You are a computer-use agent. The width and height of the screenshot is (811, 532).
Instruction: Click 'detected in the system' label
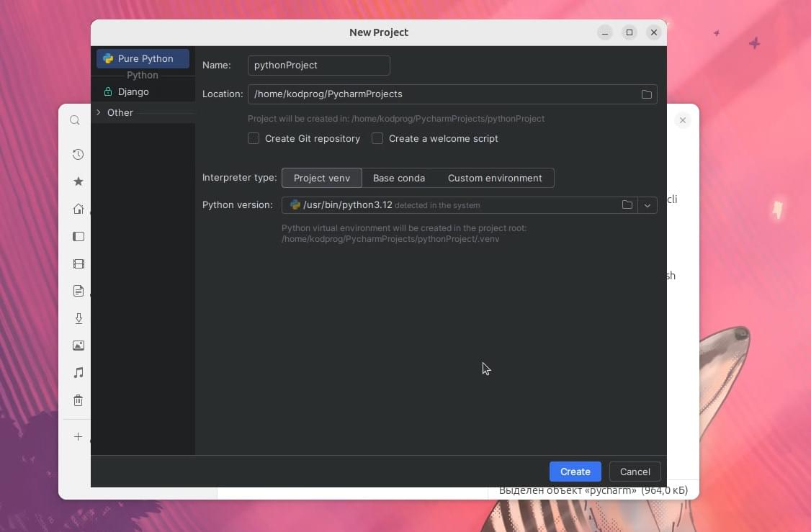(x=438, y=205)
